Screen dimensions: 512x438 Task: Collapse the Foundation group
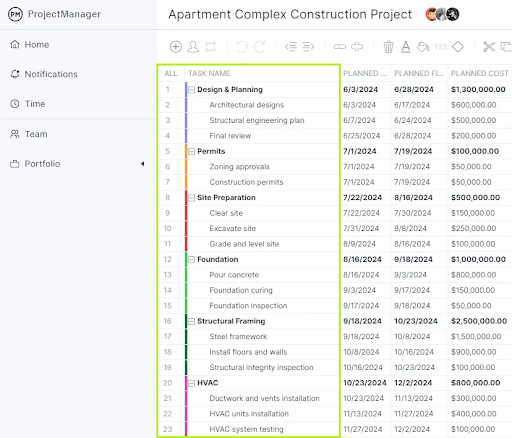[191, 260]
